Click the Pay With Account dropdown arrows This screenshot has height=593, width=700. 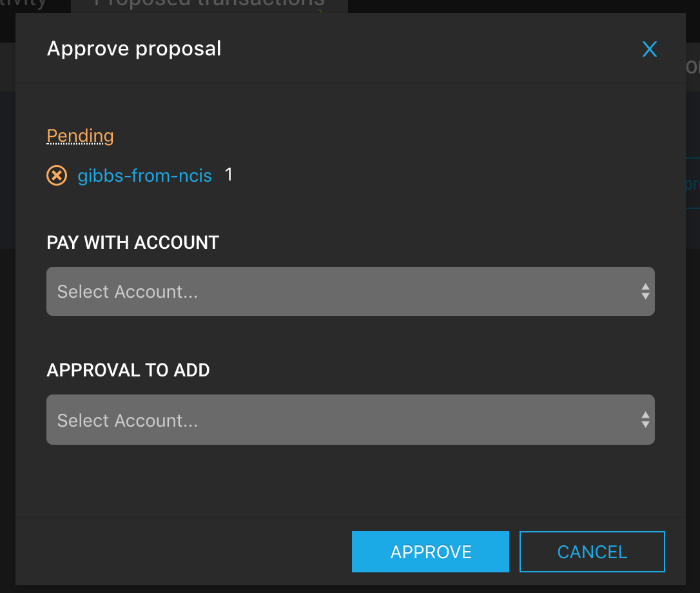click(645, 291)
